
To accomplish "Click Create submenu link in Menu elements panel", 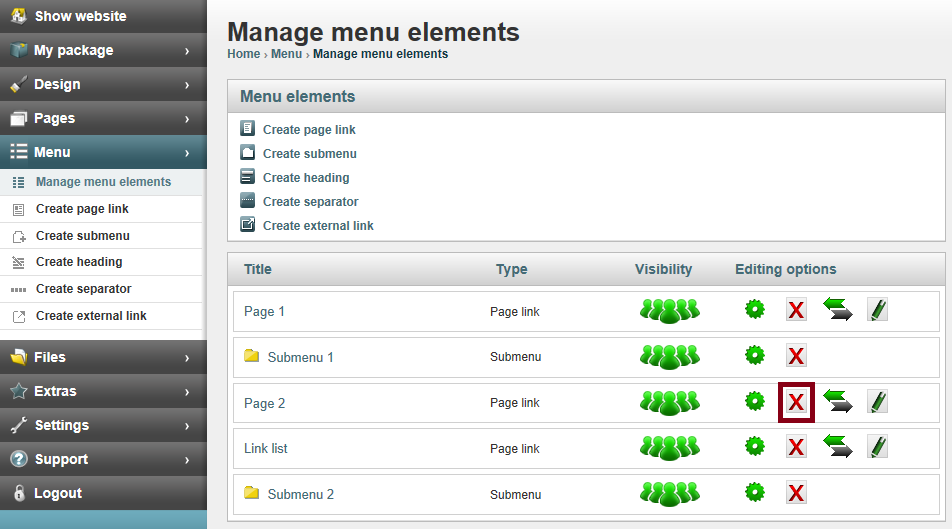I will pos(310,154).
